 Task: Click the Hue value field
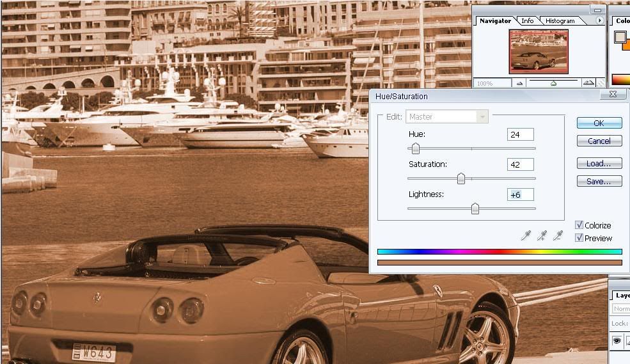521,134
